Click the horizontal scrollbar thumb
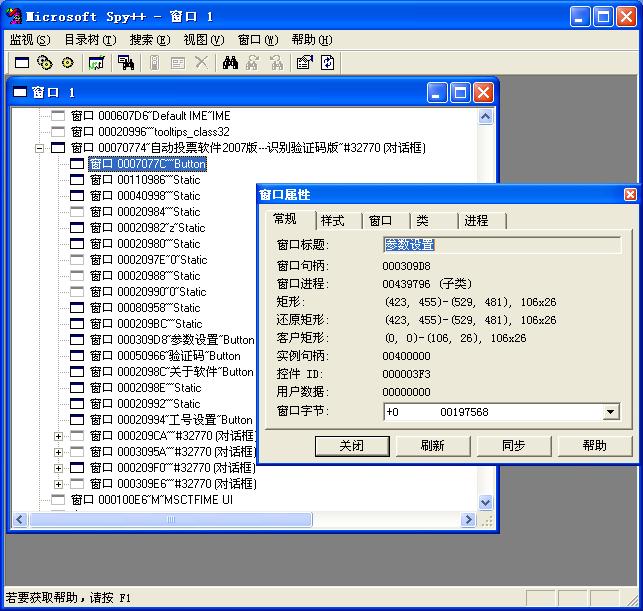 point(171,520)
